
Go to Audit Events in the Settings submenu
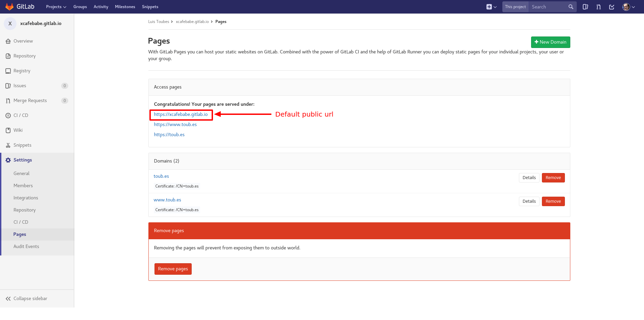tap(26, 246)
